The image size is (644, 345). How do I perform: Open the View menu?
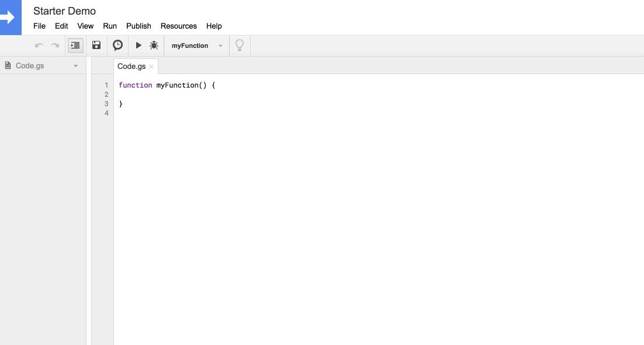tap(85, 26)
